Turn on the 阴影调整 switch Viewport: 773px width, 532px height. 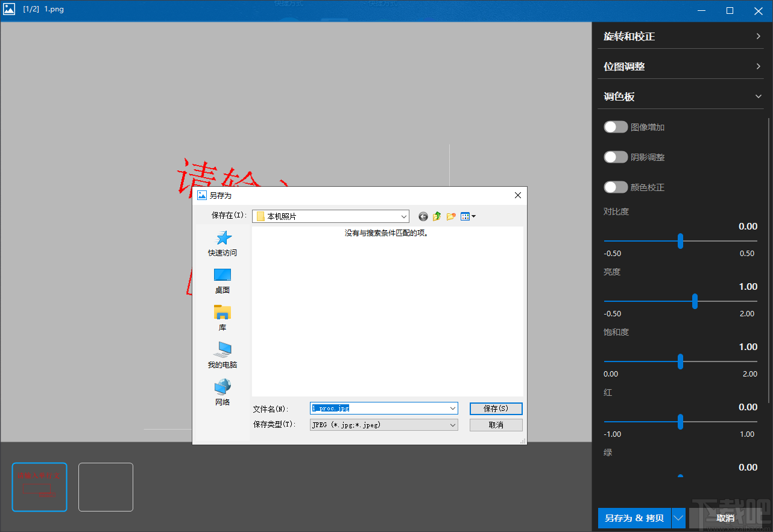(616, 157)
